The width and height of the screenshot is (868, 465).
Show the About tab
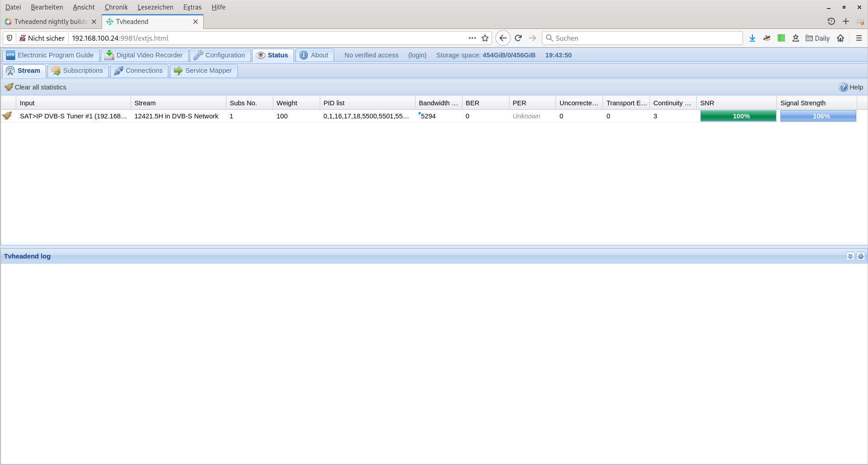(314, 55)
